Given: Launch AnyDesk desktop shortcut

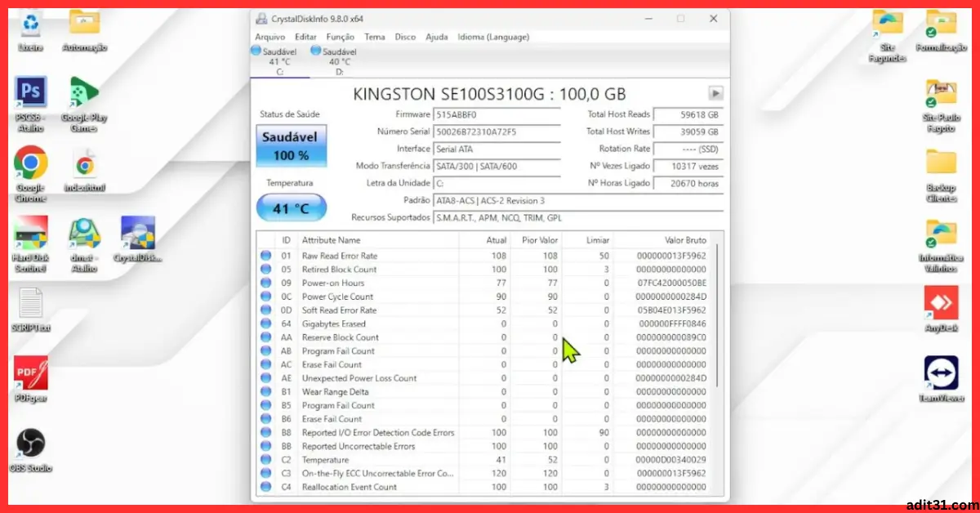Looking at the screenshot, I should (941, 309).
